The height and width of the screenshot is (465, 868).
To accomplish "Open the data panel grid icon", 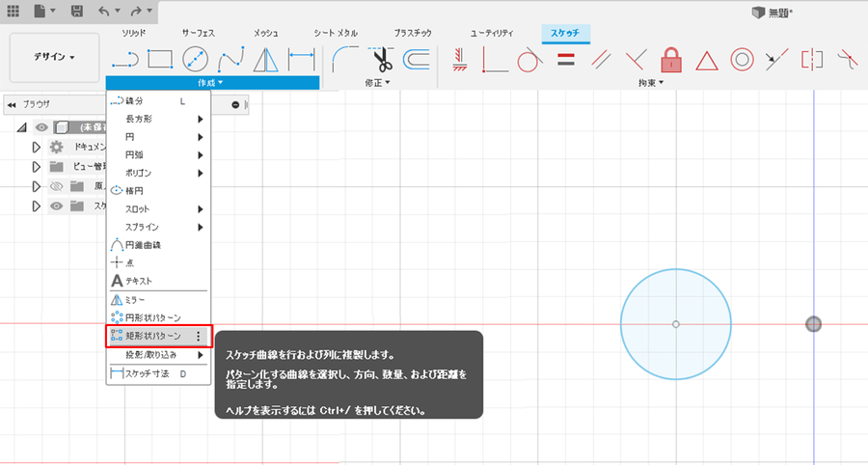I will point(13,11).
